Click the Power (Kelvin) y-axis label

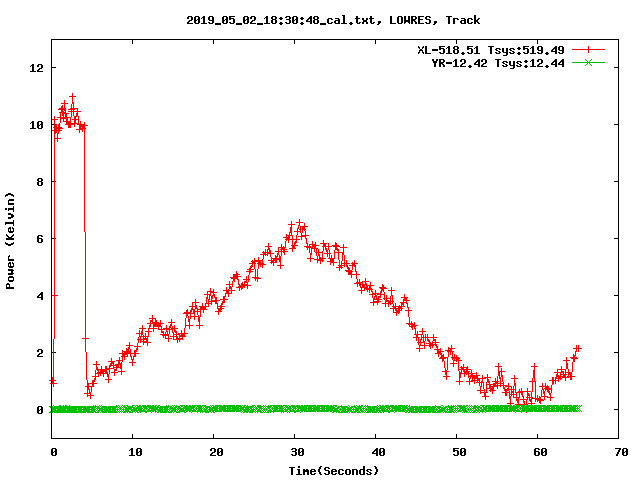tap(10, 241)
